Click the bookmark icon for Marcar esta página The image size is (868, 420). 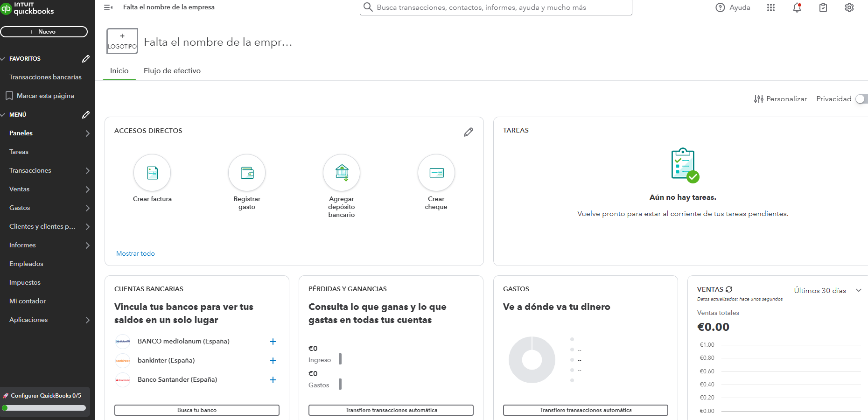click(x=9, y=96)
